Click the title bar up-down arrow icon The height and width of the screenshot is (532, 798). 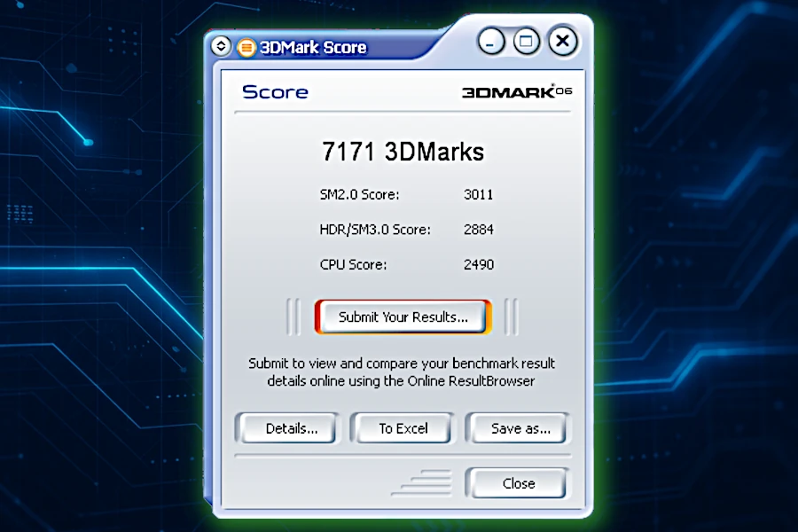221,47
